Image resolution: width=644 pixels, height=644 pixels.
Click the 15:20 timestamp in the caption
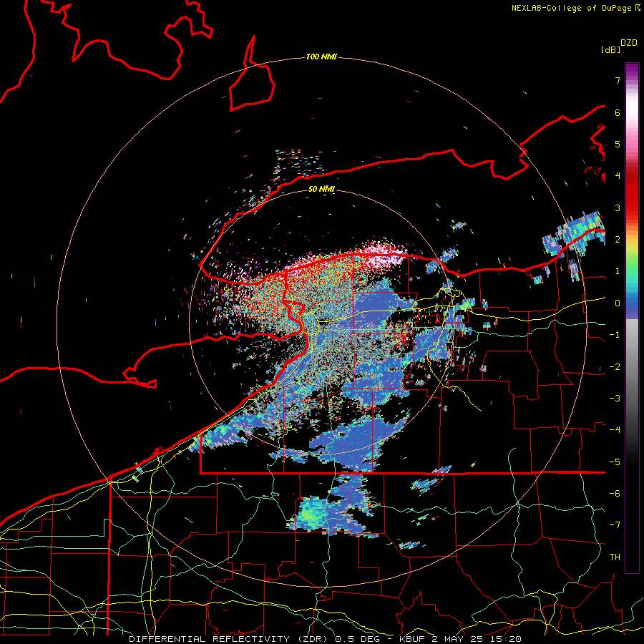[x=506, y=639]
